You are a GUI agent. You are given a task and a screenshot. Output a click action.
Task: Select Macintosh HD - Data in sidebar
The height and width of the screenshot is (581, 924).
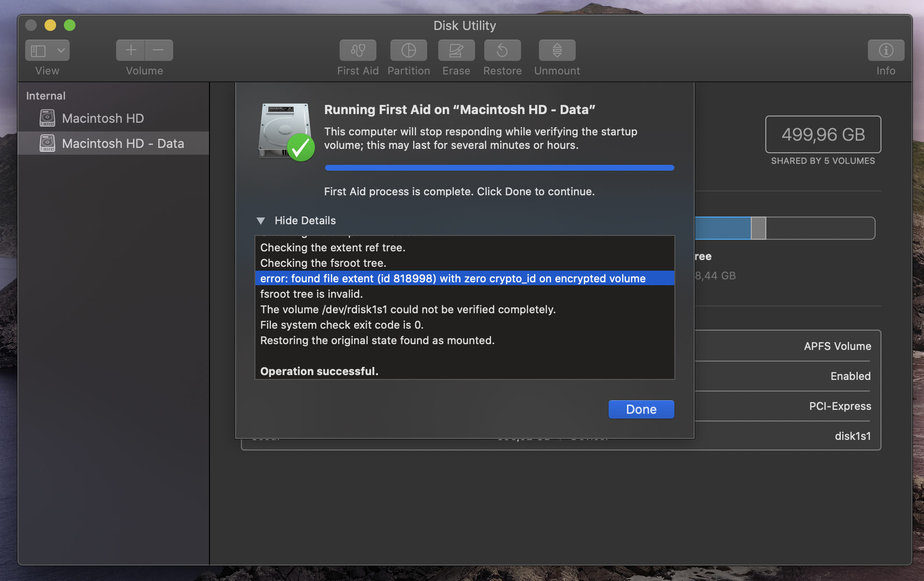(123, 143)
